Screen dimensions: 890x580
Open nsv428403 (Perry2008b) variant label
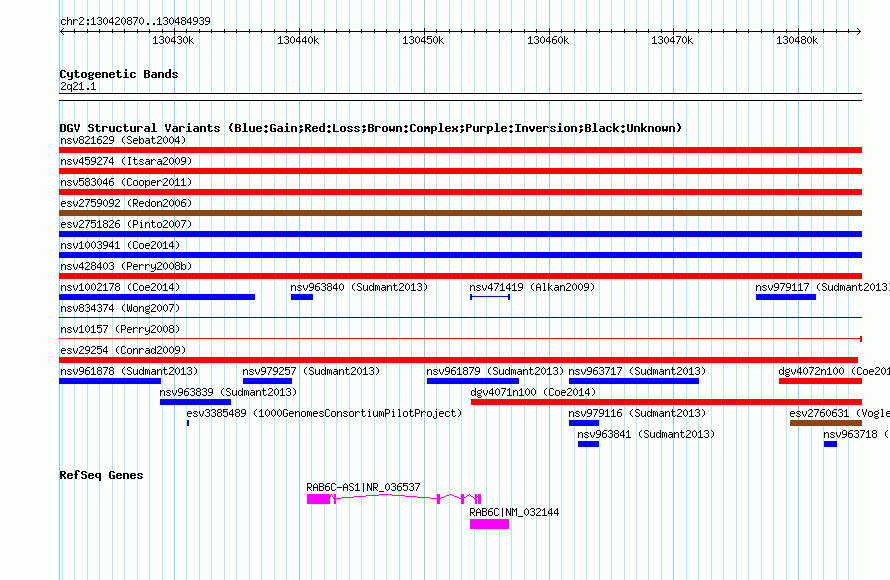pos(126,266)
